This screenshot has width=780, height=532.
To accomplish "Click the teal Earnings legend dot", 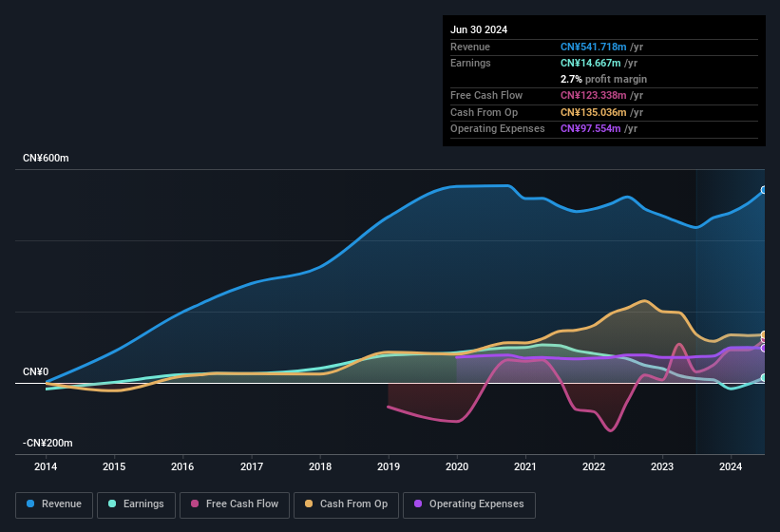I will coord(112,504).
